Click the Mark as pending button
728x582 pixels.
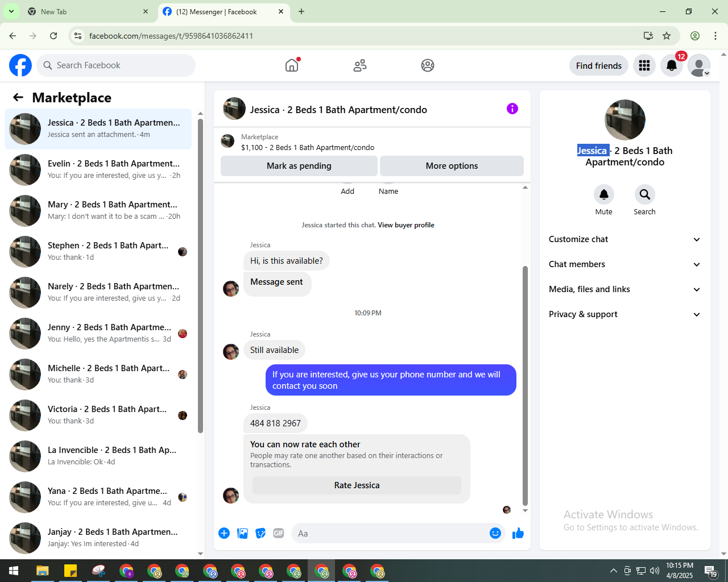299,166
